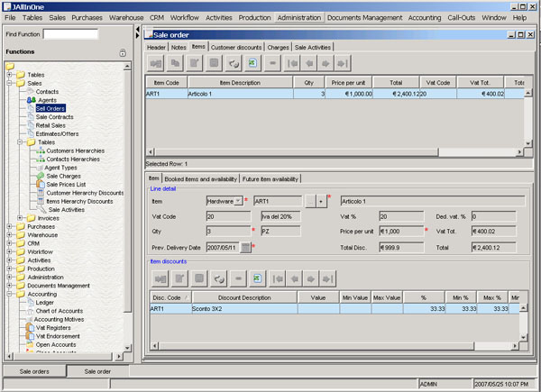Click the Find Function input field
The width and height of the screenshot is (541, 392).
[x=70, y=34]
